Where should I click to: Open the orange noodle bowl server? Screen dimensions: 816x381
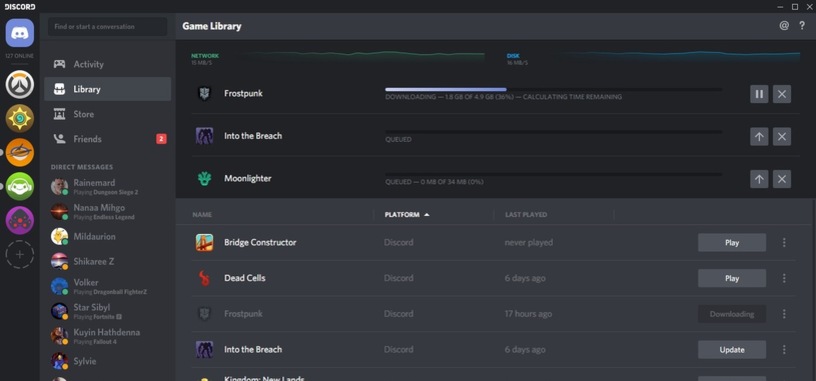click(x=20, y=153)
